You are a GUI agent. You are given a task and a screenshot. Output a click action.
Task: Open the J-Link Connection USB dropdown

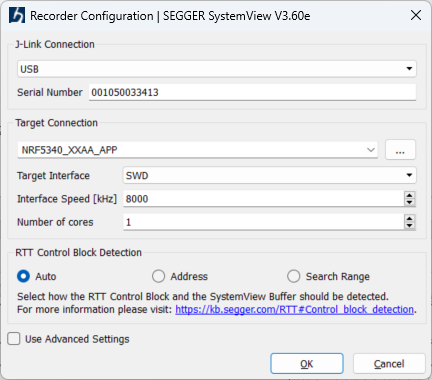pyautogui.click(x=217, y=69)
